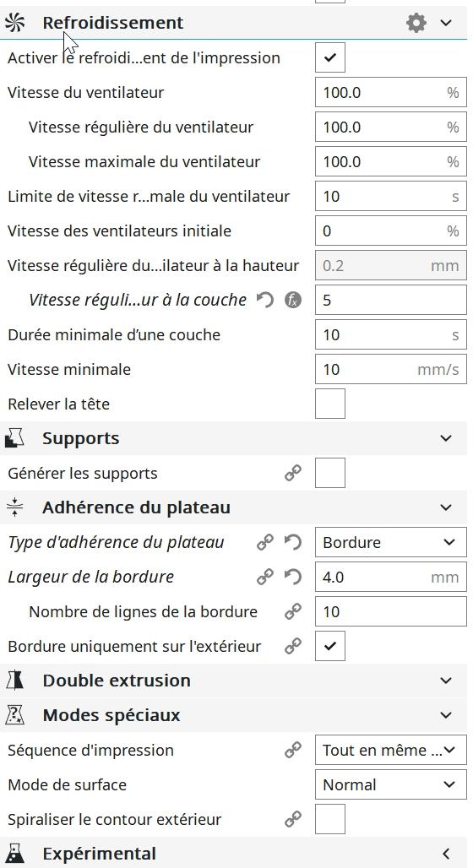Expand the Expérimental section chevron
The width and height of the screenshot is (473, 868).
446,854
